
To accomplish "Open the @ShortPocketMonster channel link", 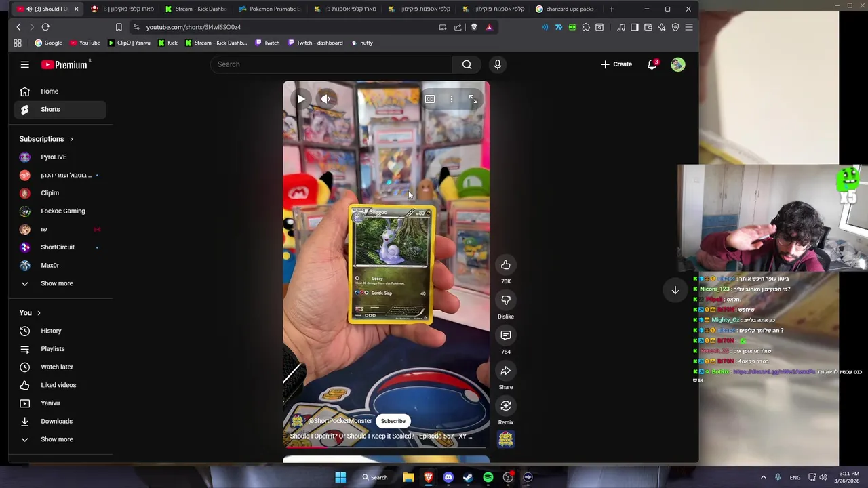I will point(340,421).
